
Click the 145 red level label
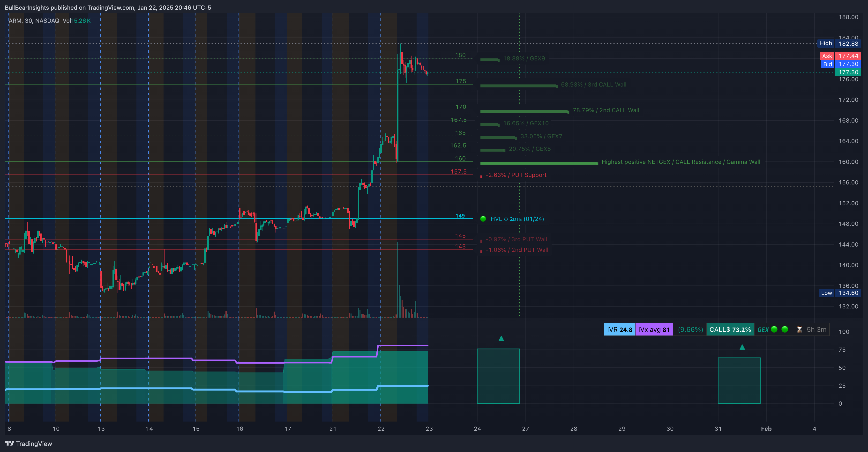[460, 236]
